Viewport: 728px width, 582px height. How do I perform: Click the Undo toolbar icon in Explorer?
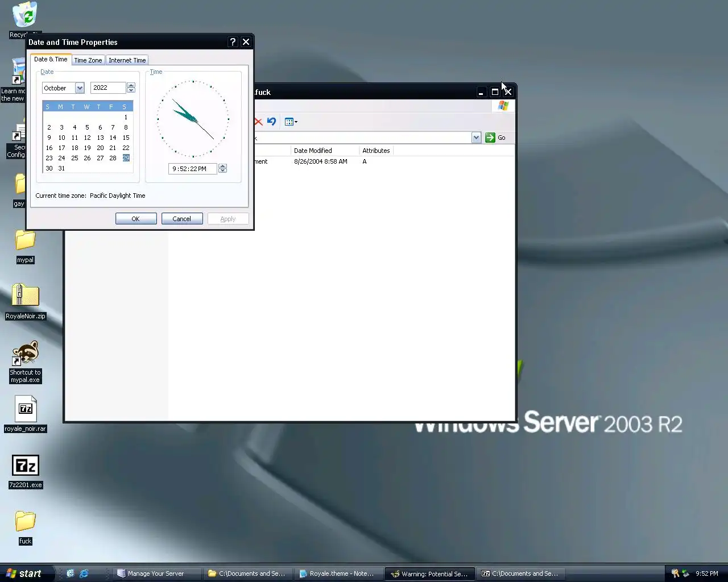pos(271,122)
